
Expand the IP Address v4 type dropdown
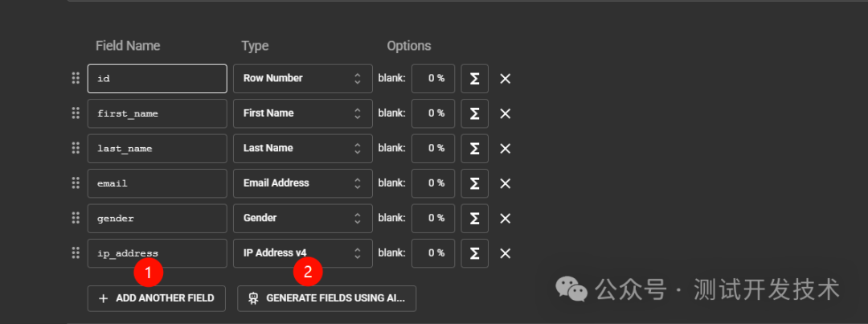[x=303, y=253]
